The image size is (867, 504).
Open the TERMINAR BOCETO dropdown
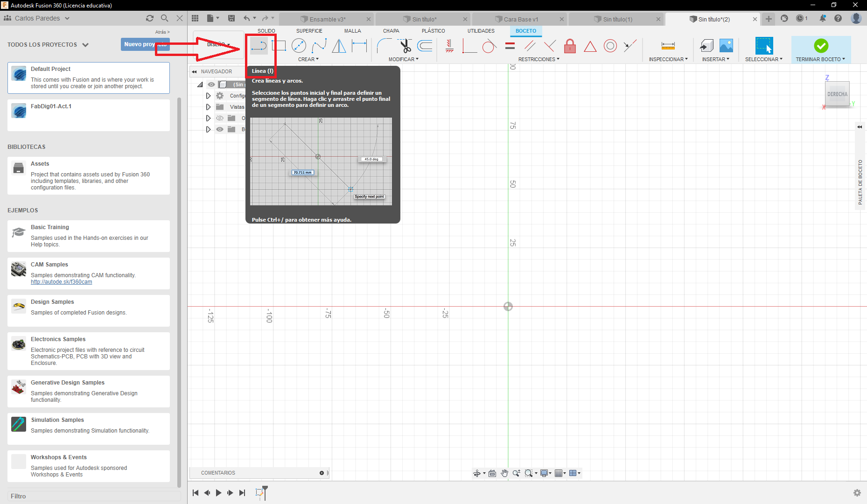(x=820, y=59)
